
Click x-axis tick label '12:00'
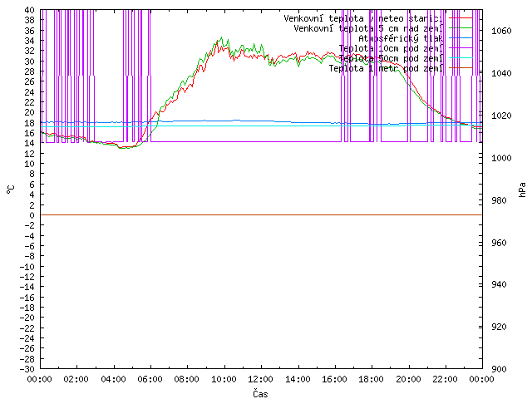tap(261, 379)
